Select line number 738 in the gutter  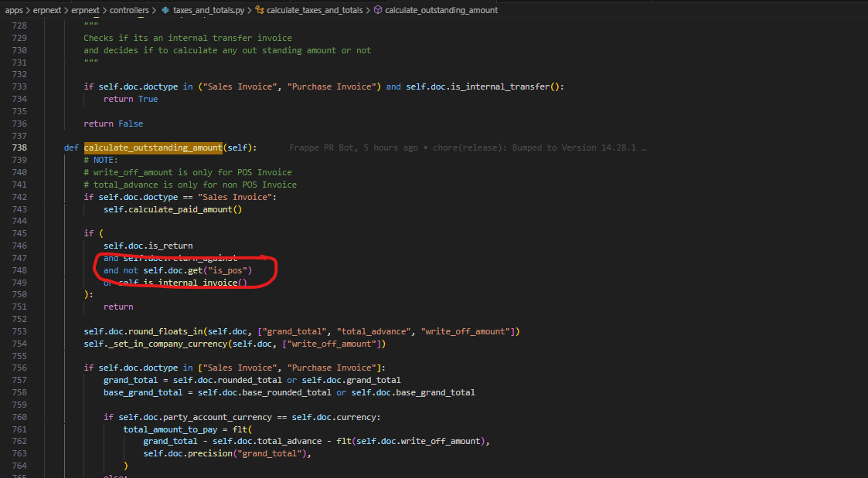(19, 147)
